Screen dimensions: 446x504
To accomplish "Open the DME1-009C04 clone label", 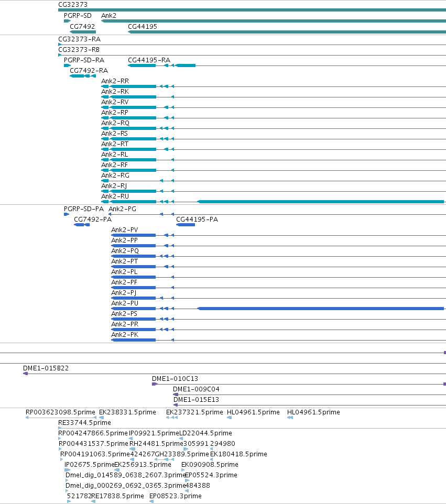I will [196, 389].
